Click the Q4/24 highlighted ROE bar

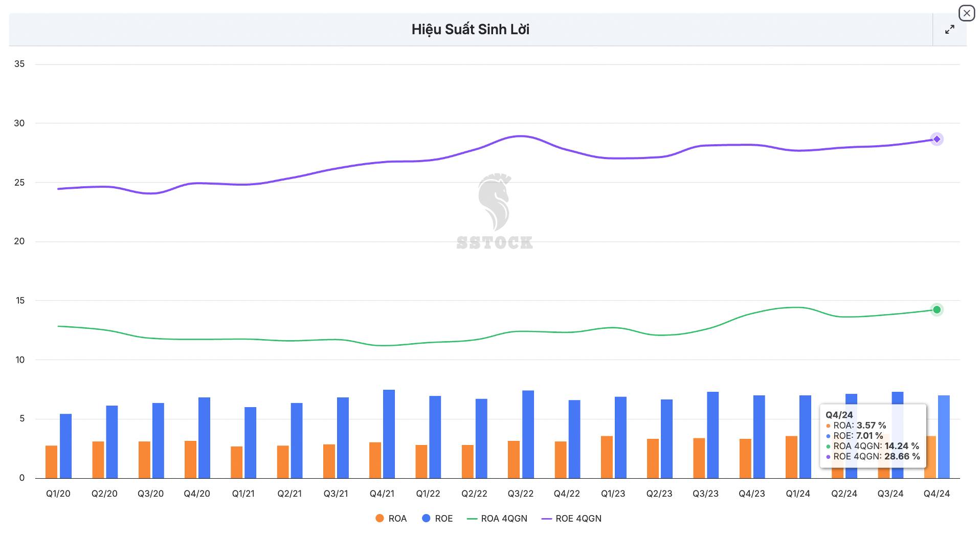944,436
